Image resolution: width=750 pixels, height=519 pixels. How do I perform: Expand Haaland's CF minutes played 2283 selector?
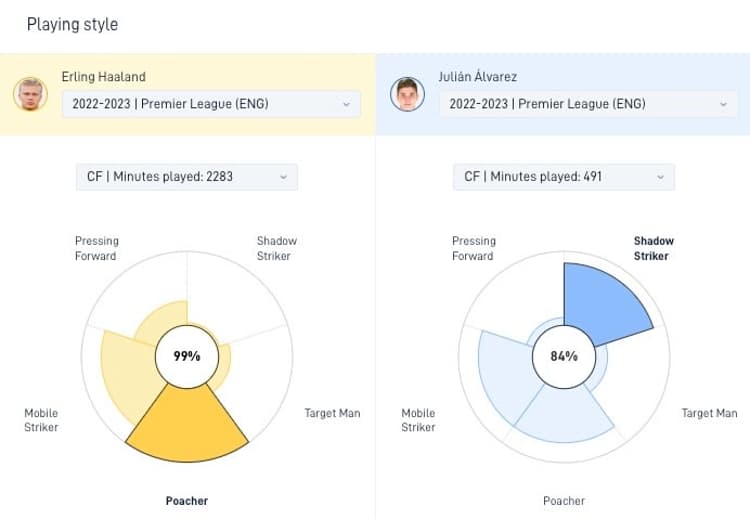[186, 177]
